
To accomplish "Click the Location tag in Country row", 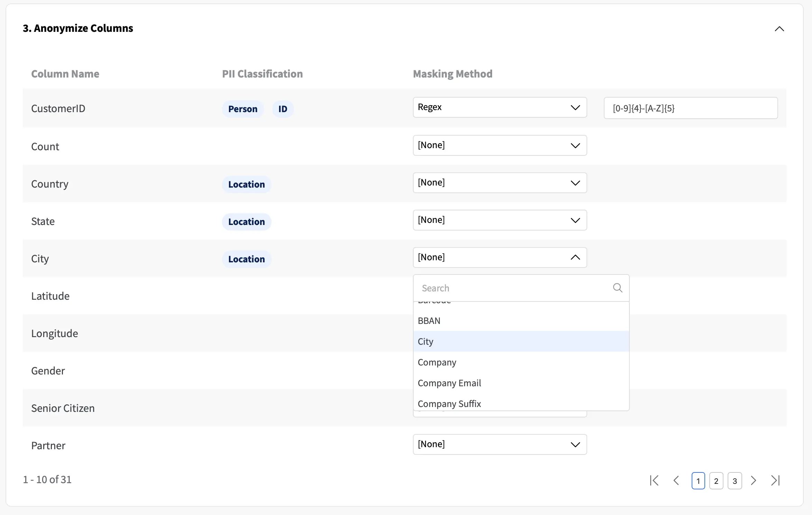I will 247,184.
